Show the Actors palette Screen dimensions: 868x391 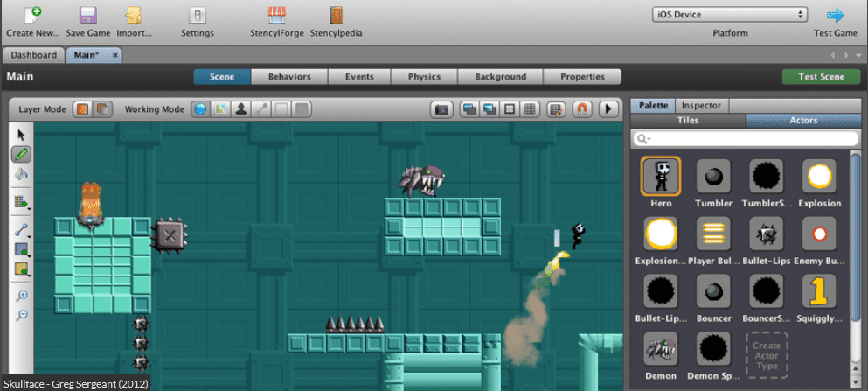803,120
